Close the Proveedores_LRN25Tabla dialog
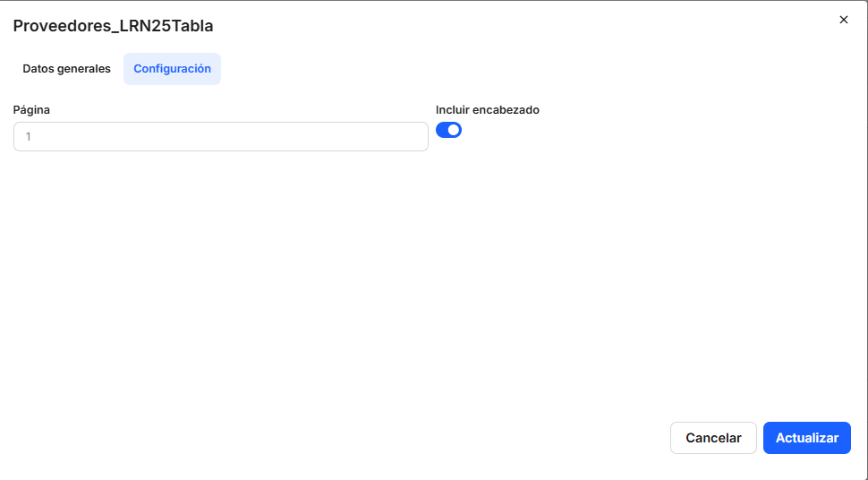The width and height of the screenshot is (868, 480). 843,20
